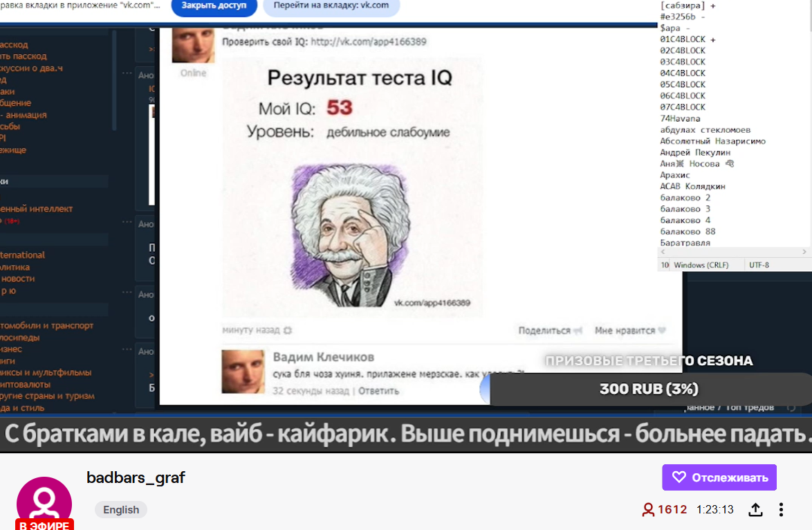Click В ЭФИРЕ live badge
The height and width of the screenshot is (530, 812).
[x=44, y=525]
